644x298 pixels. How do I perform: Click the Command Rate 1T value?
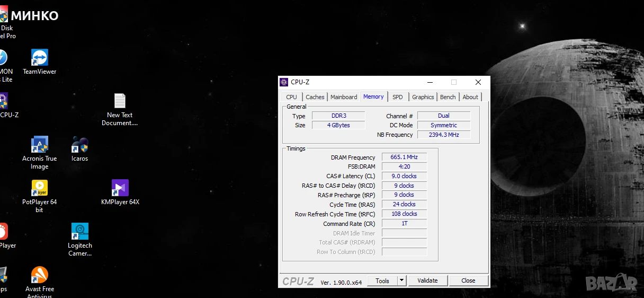coord(404,223)
